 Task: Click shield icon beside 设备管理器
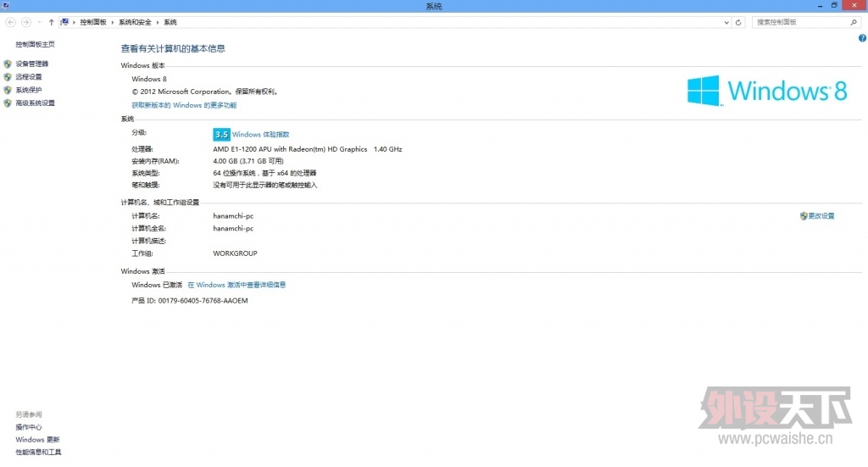pyautogui.click(x=7, y=64)
